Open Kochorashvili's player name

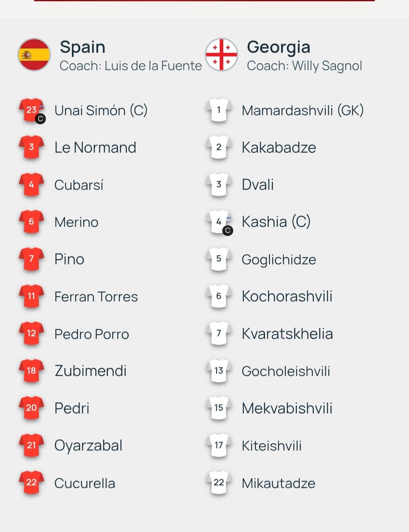click(x=287, y=297)
